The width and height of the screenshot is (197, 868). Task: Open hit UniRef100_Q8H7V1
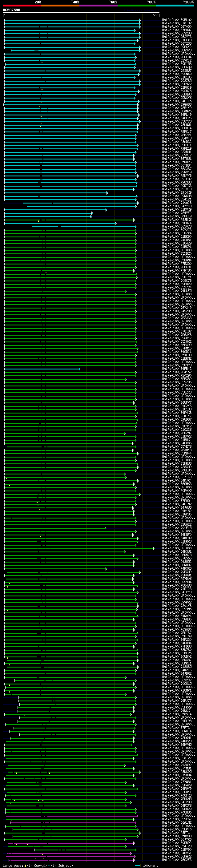[177, 135]
